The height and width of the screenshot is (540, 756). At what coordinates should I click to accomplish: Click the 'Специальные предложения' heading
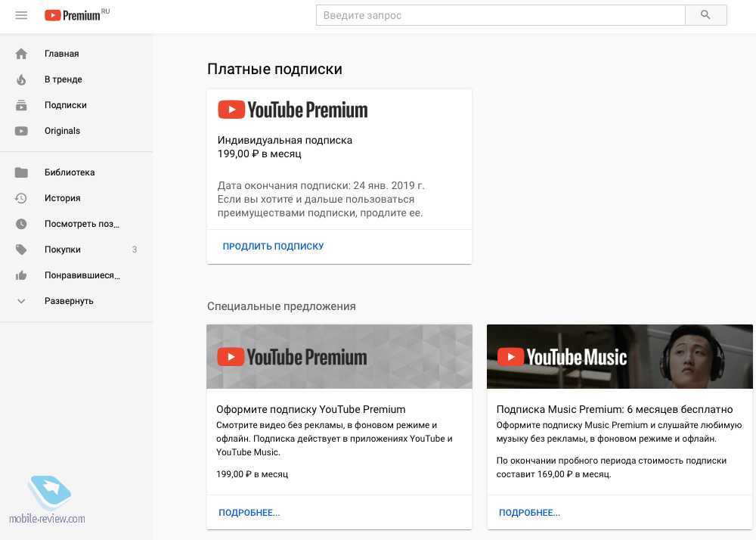281,306
